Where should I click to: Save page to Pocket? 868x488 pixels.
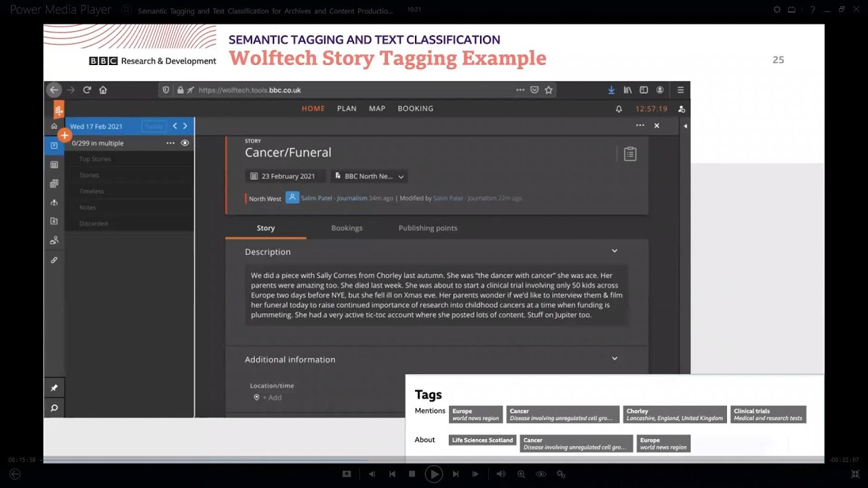tap(534, 89)
